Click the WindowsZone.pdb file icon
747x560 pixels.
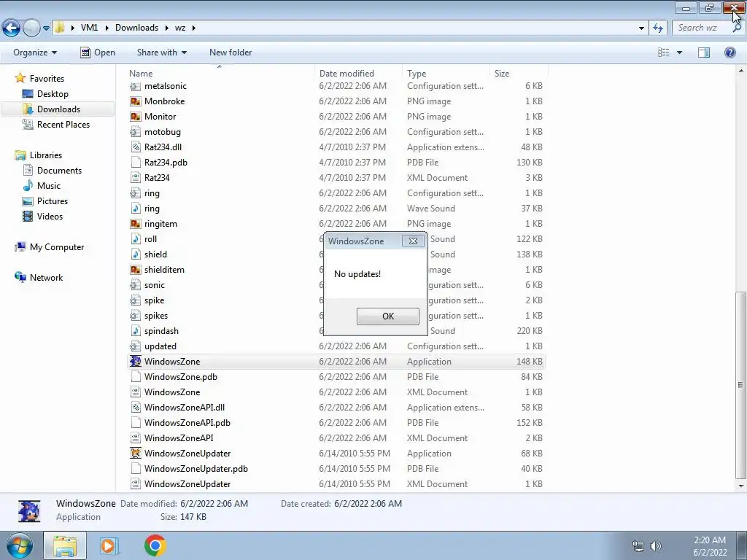(x=135, y=377)
